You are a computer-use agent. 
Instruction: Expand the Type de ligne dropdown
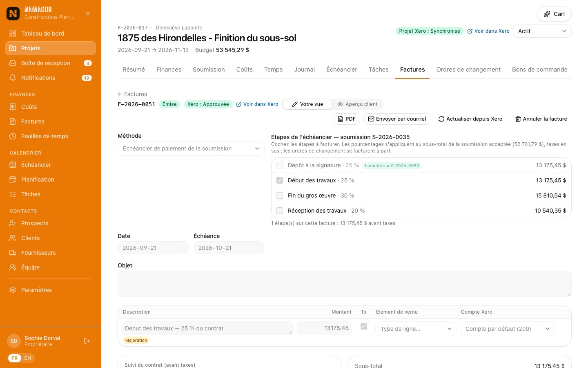[416, 329]
